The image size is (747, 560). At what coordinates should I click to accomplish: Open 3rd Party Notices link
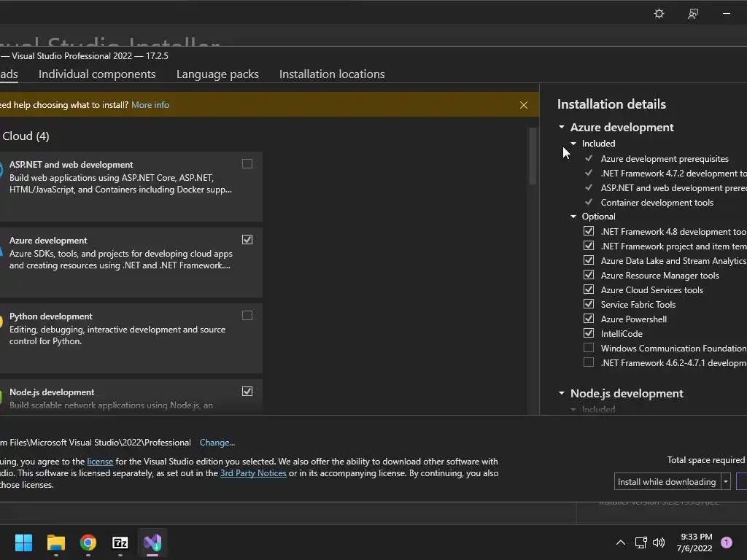pos(253,473)
